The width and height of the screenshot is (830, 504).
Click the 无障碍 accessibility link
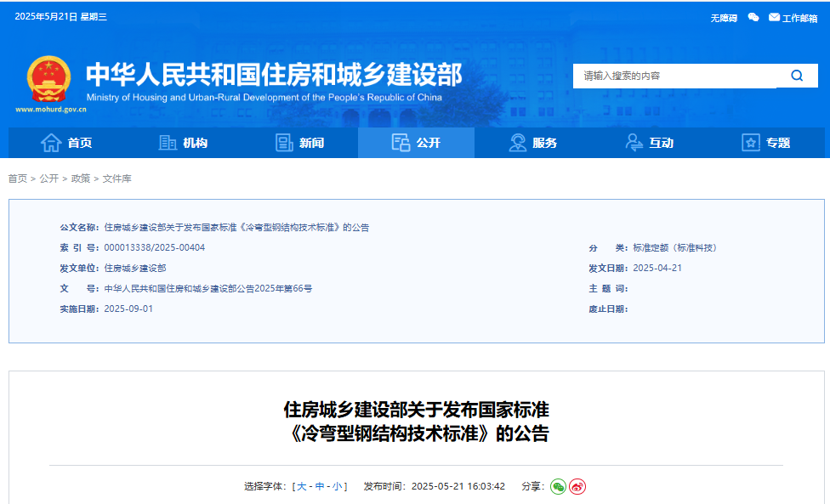[x=724, y=18]
